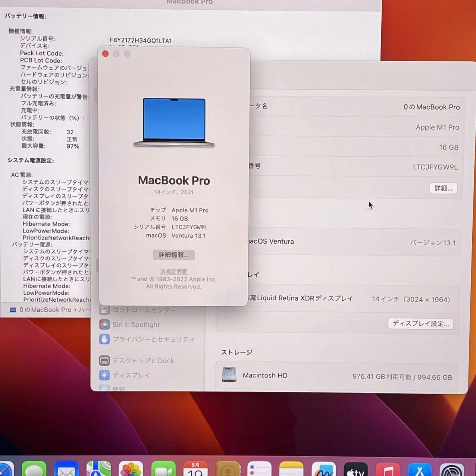
Task: Click the プライバシーとセキュリティ hand icon
Action: 104,339
